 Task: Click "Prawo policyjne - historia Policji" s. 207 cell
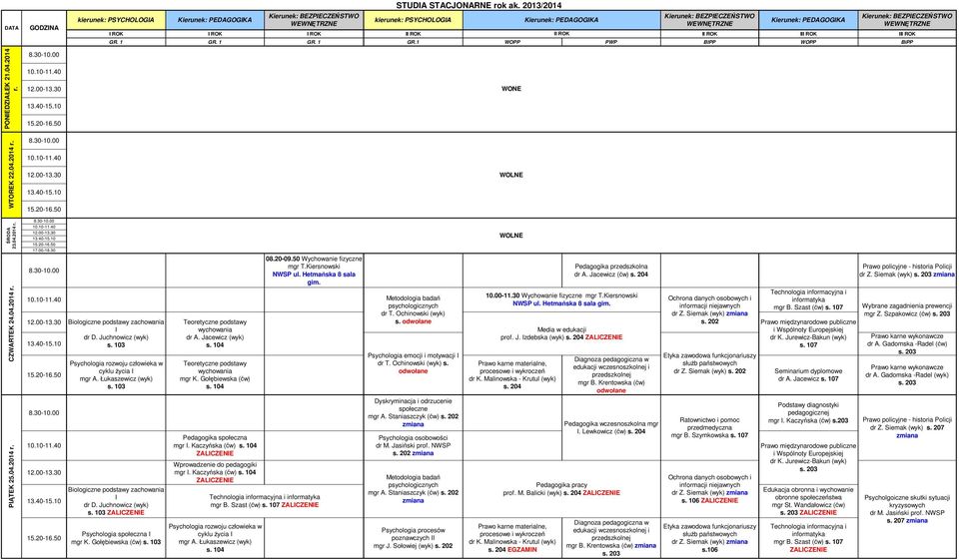(x=908, y=427)
